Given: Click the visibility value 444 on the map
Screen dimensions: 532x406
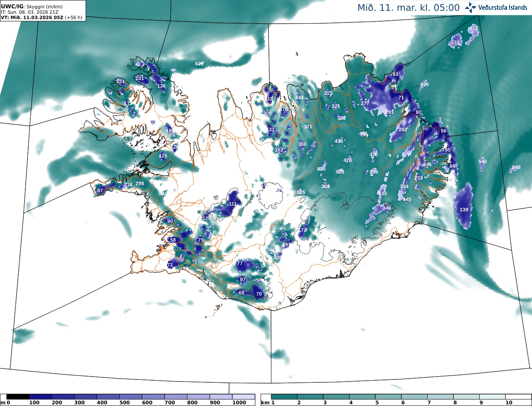Looking at the screenshot, I should pos(299,98).
